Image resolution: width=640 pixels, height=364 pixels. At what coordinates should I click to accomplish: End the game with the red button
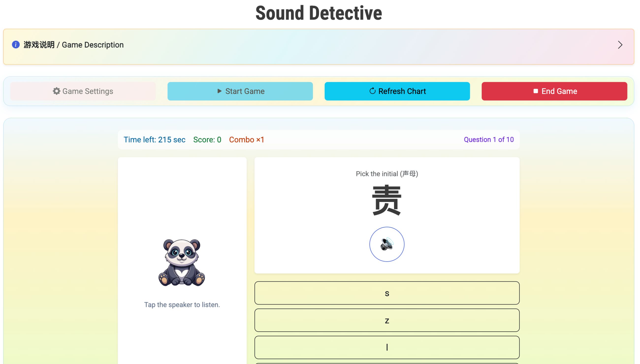[554, 91]
